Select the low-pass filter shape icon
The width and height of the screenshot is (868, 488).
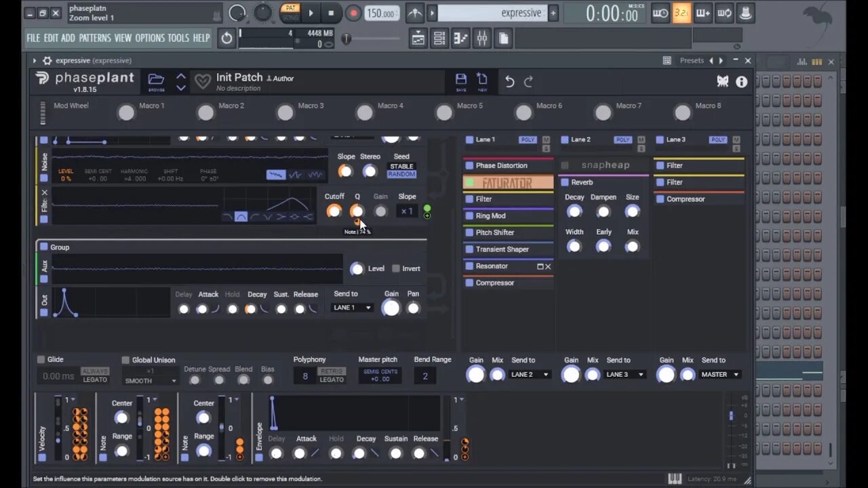coord(227,217)
